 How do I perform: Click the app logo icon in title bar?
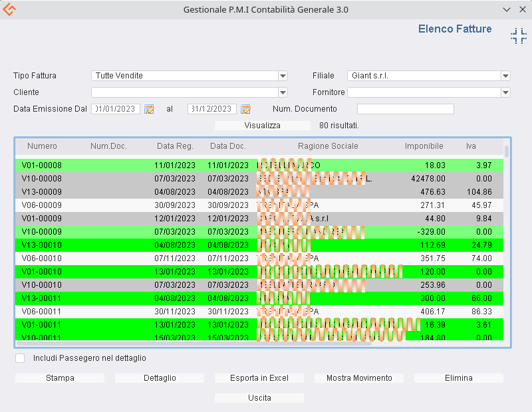click(9, 9)
